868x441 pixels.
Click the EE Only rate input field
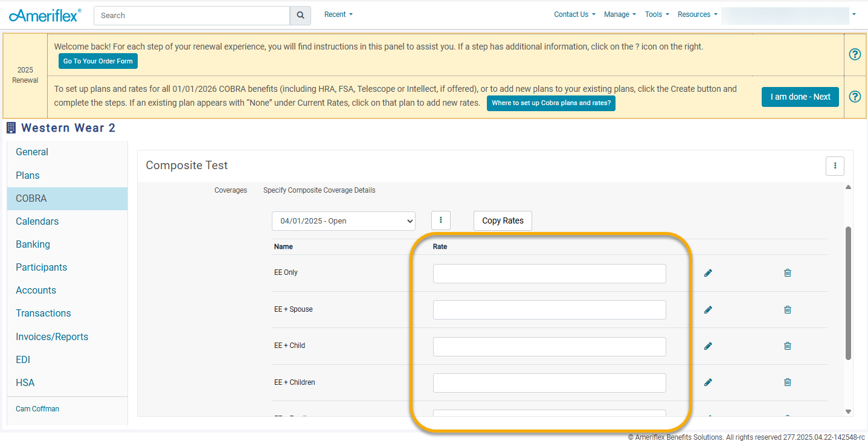550,274
